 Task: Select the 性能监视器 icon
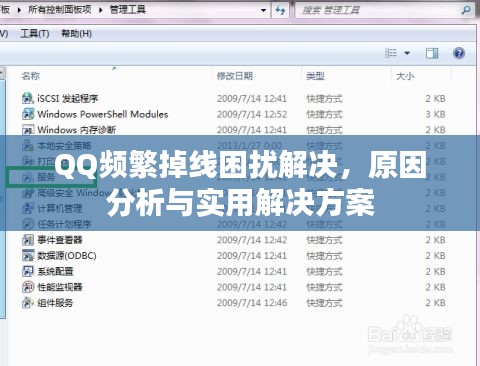(x=28, y=287)
